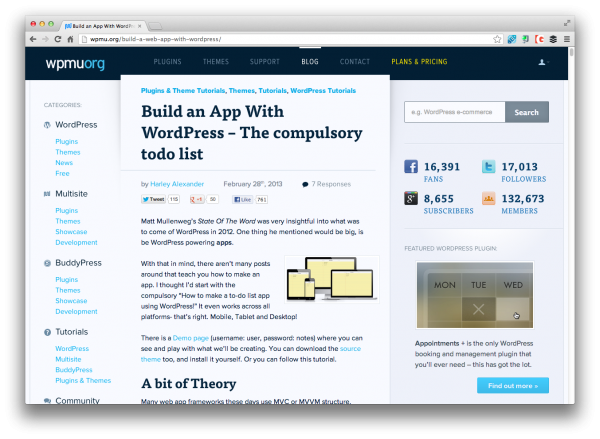Open BuddyPress under Tutorials in sidebar
The image size is (600, 439).
click(x=74, y=370)
